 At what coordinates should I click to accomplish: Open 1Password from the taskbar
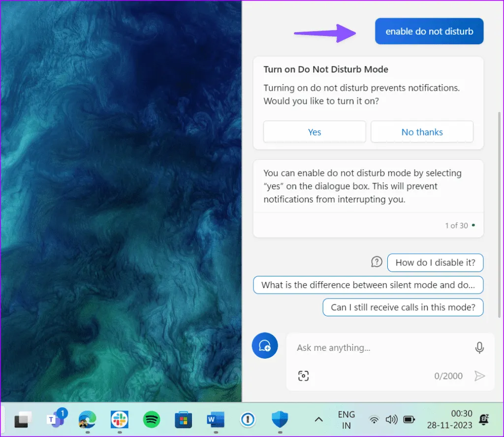248,419
